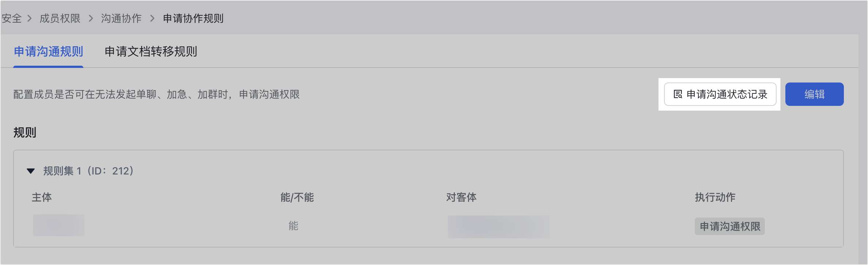Open 申请沟通状态记录 button
Screen dimensions: 868x265
pyautogui.click(x=720, y=94)
